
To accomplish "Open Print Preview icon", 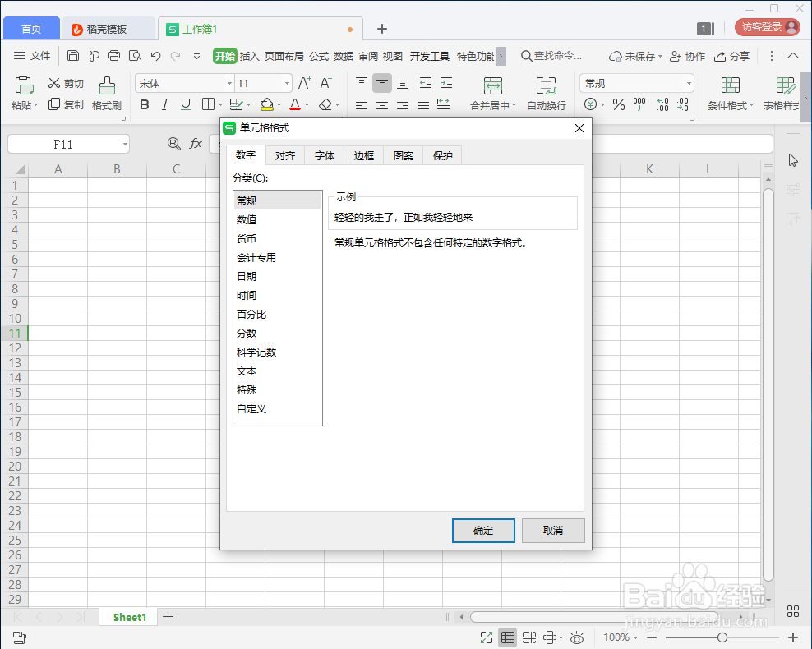I will click(135, 55).
